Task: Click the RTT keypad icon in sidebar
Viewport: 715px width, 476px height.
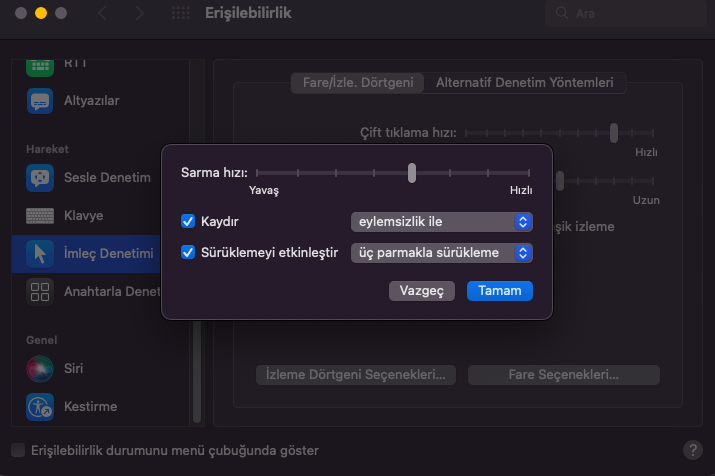Action: coord(40,67)
